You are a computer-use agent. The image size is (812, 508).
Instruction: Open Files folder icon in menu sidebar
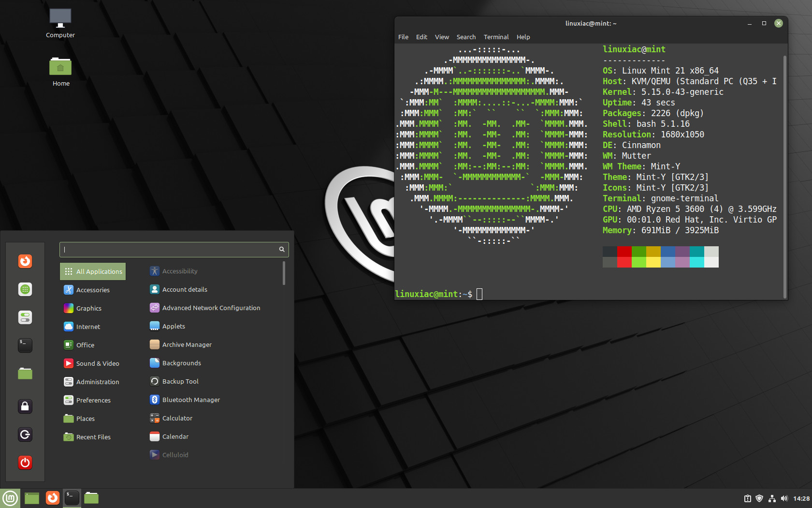25,373
